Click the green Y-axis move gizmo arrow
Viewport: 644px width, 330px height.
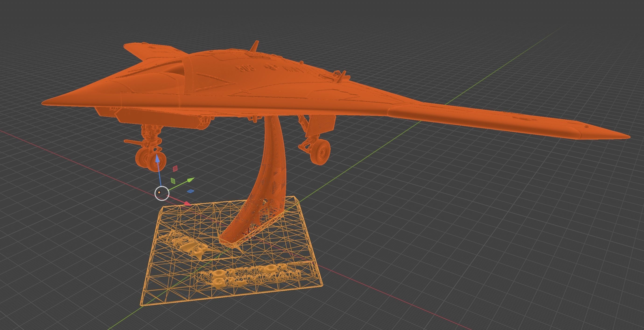[x=191, y=179]
